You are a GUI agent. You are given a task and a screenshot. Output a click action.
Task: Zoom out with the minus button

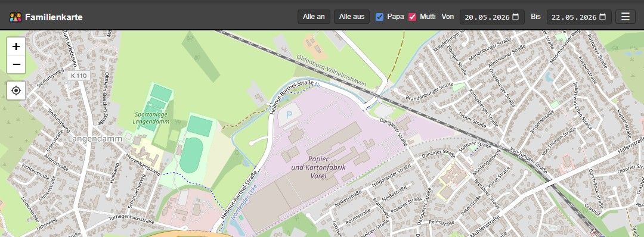point(16,64)
